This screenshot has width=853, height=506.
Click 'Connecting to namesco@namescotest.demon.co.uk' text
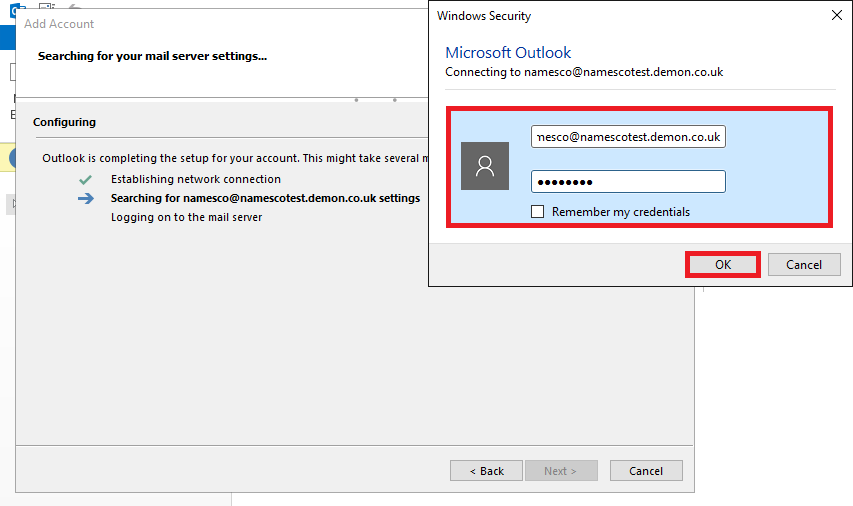(584, 72)
